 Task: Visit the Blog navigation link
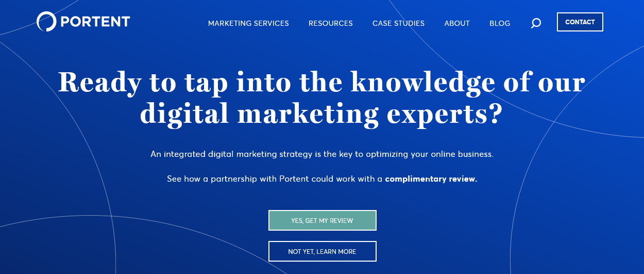(x=500, y=23)
